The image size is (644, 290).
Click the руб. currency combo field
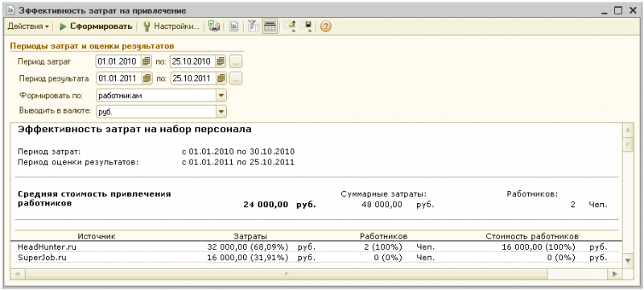pyautogui.click(x=156, y=111)
